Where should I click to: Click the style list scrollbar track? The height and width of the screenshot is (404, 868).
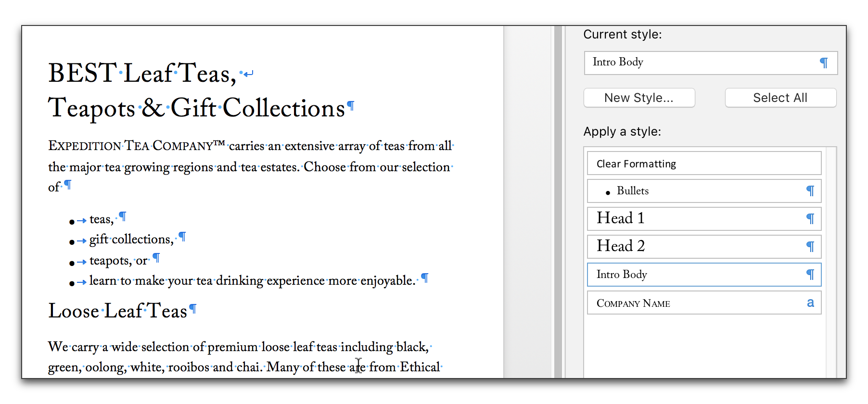tap(831, 262)
